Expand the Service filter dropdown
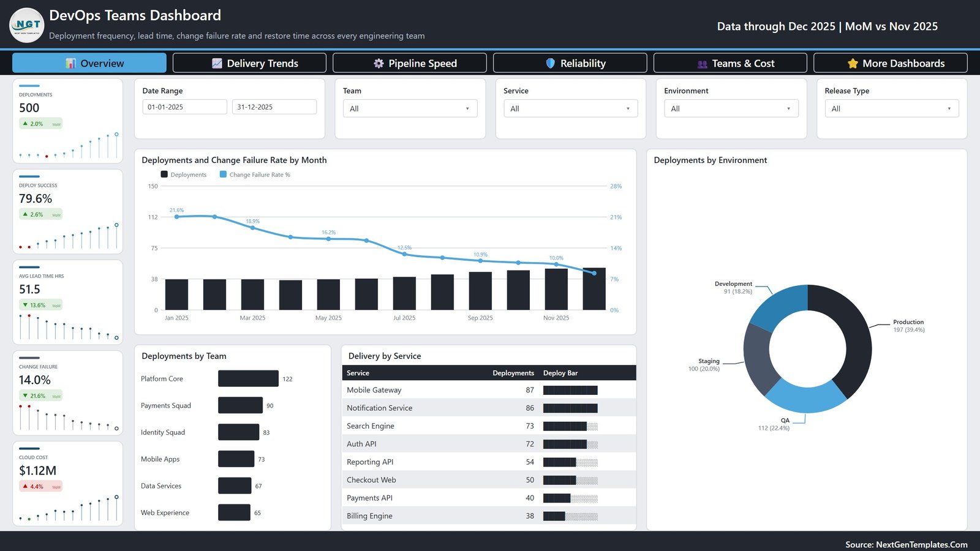Screen dimensions: 980x551 (570, 108)
